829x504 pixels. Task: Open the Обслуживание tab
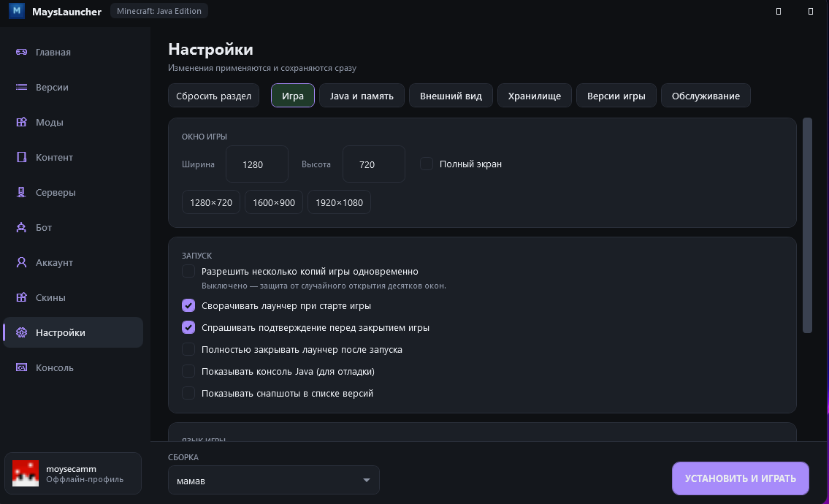pos(706,96)
